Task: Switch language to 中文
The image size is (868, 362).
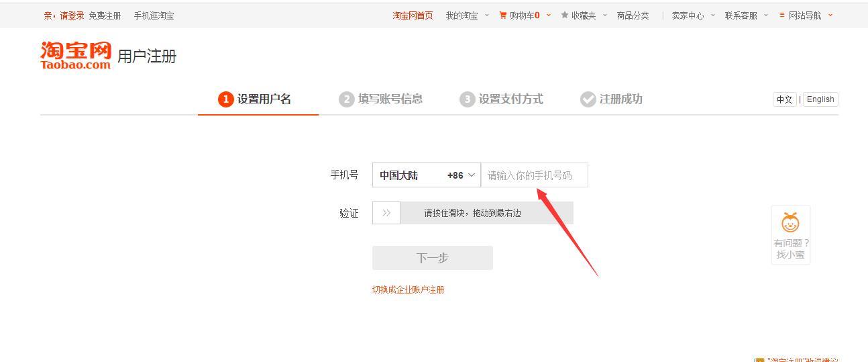Action: pyautogui.click(x=785, y=99)
